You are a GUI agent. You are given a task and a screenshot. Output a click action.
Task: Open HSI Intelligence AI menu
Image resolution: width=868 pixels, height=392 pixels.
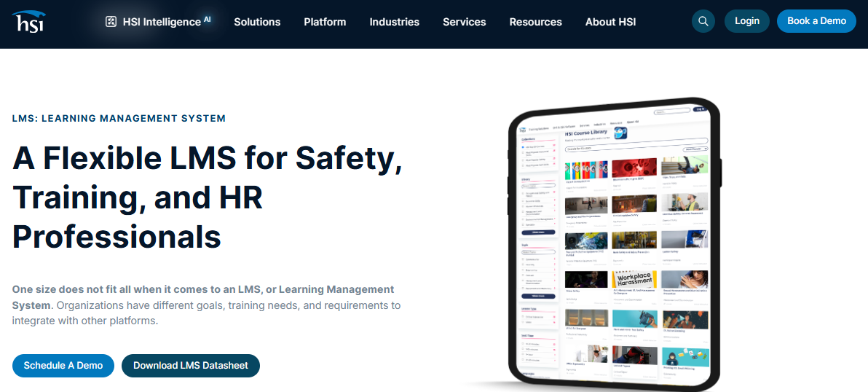click(158, 22)
